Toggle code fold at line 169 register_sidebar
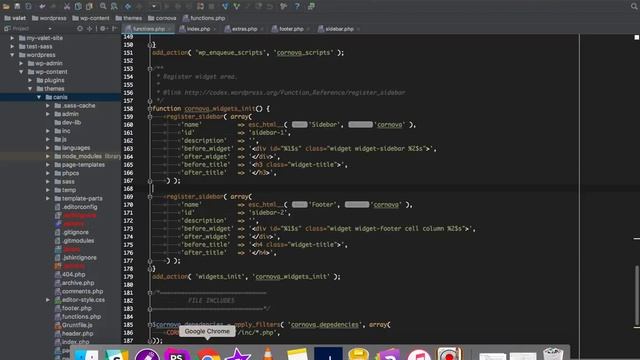 [x=150, y=197]
